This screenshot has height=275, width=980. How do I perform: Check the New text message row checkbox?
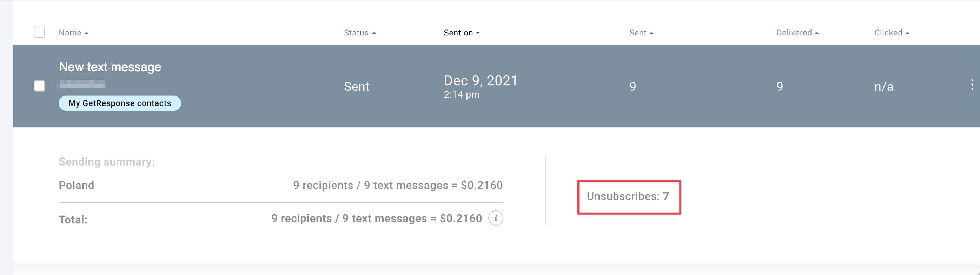pos(39,86)
